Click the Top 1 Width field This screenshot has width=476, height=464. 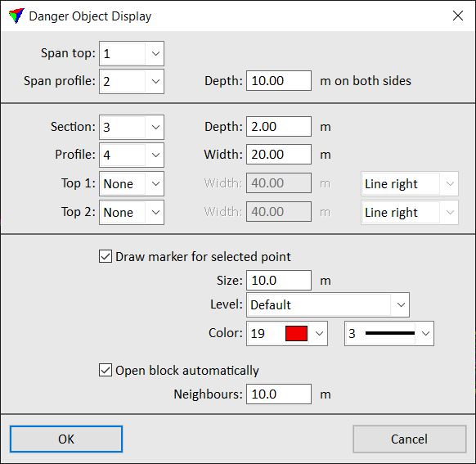click(279, 183)
